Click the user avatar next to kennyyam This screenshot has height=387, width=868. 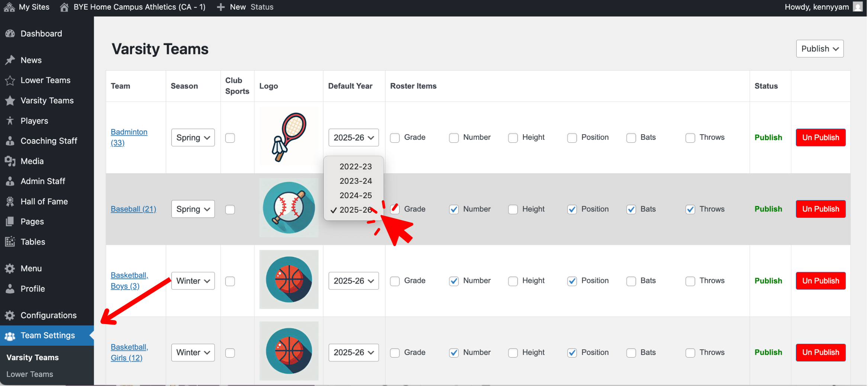point(858,7)
